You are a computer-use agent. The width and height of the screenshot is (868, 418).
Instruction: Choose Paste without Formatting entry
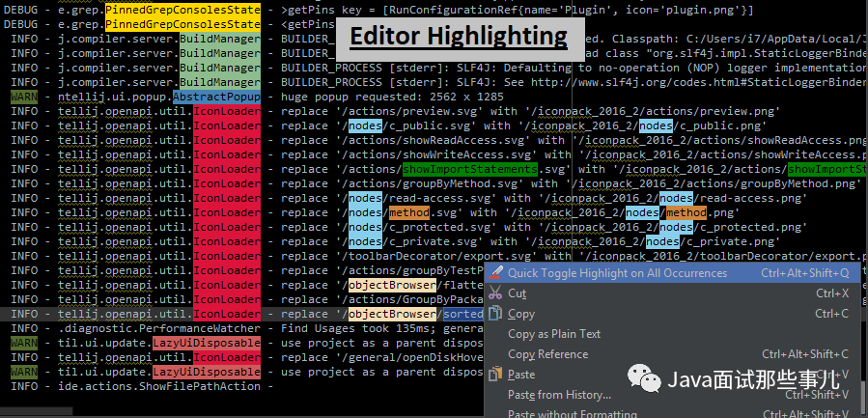tap(673, 412)
